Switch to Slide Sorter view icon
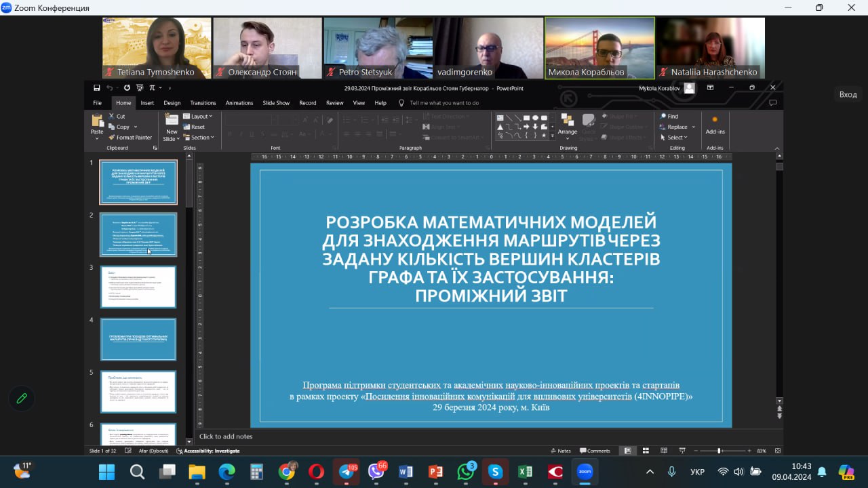 tap(645, 451)
